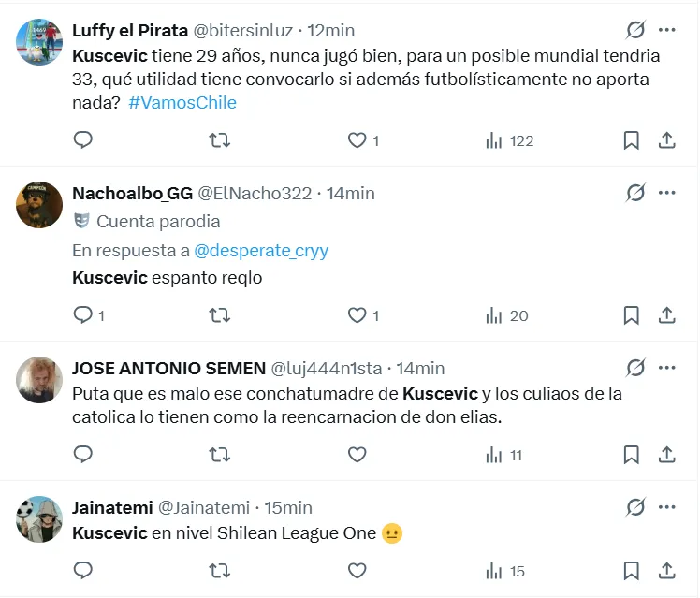This screenshot has width=700, height=598.
Task: Like Luffy el Pirata's tweet
Action: tap(357, 140)
